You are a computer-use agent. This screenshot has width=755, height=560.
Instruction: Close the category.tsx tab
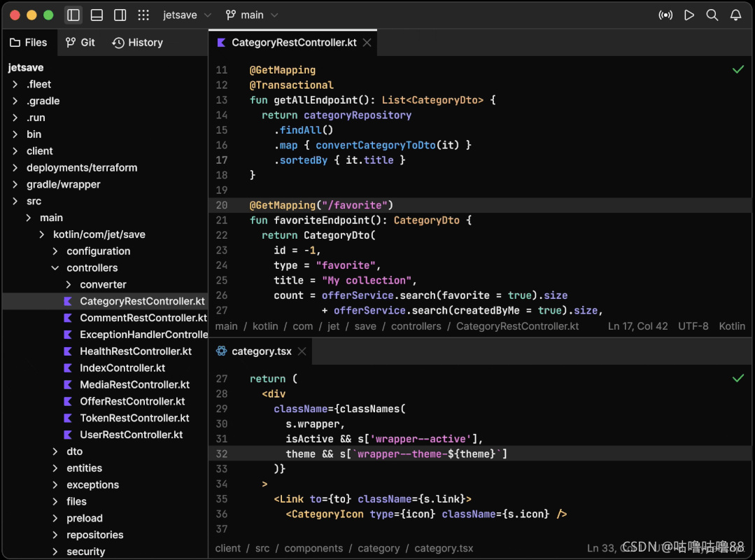coord(302,351)
